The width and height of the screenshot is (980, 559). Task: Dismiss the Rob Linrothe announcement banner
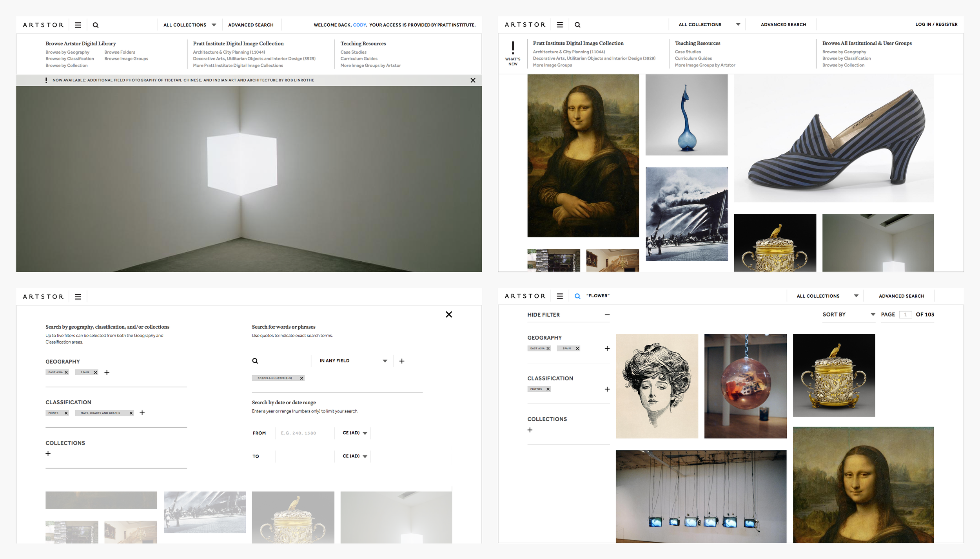point(473,80)
